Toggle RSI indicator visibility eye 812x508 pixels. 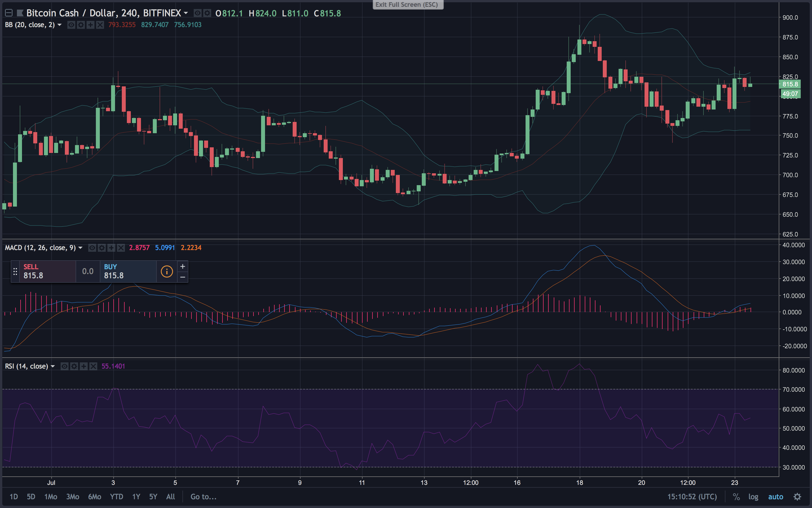point(64,366)
